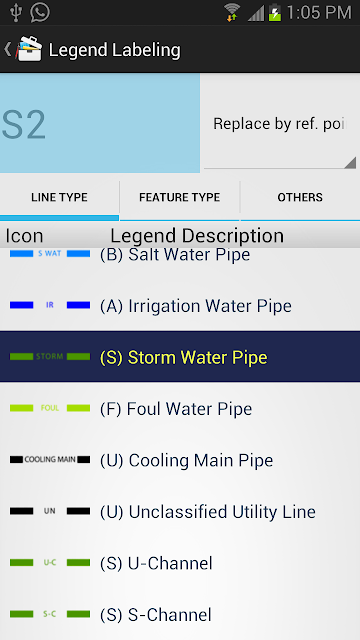
Task: Go back using the header chevron arrow
Action: 7,49
